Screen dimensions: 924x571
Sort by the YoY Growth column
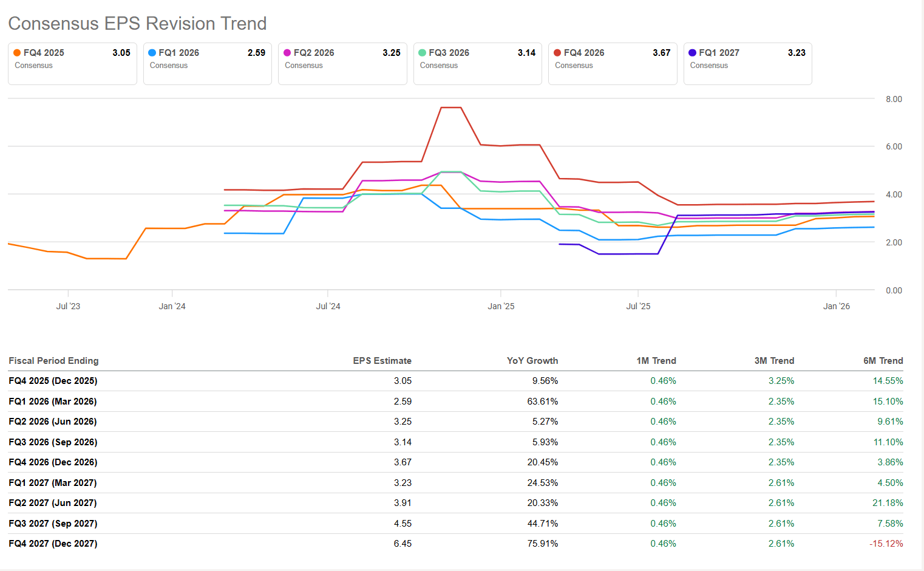point(532,361)
